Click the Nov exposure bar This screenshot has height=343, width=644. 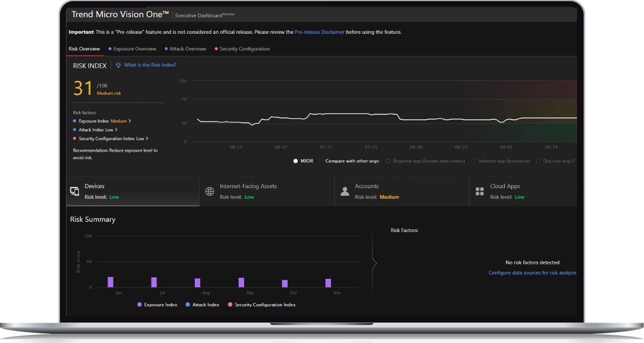[x=328, y=283]
